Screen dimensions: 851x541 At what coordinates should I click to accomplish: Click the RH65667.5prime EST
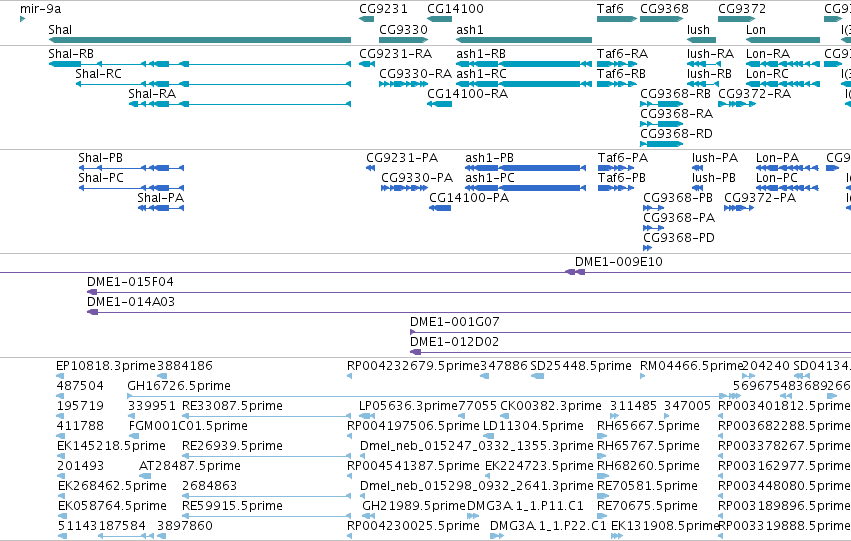(x=604, y=436)
